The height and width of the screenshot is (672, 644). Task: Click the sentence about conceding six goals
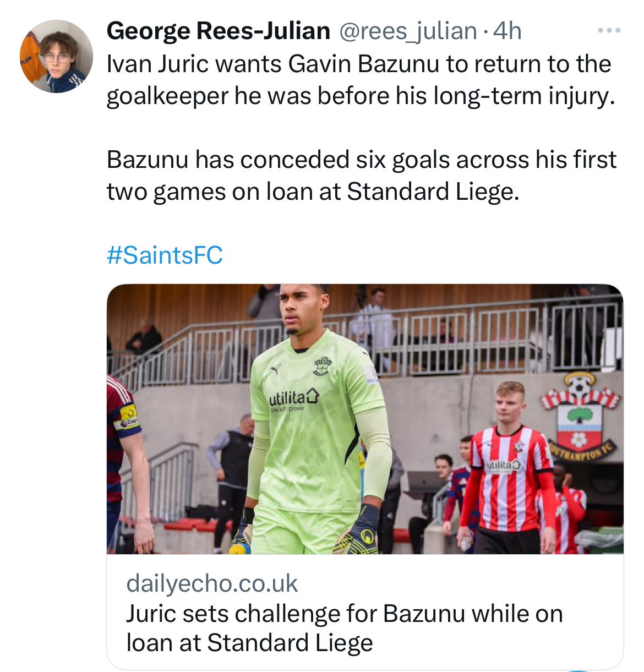click(x=361, y=176)
